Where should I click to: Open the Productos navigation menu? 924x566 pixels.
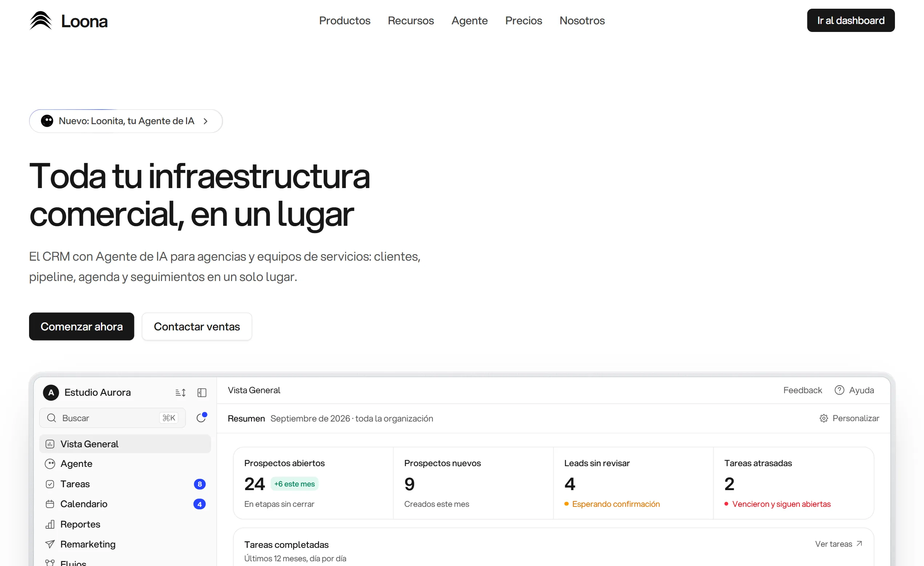click(345, 20)
